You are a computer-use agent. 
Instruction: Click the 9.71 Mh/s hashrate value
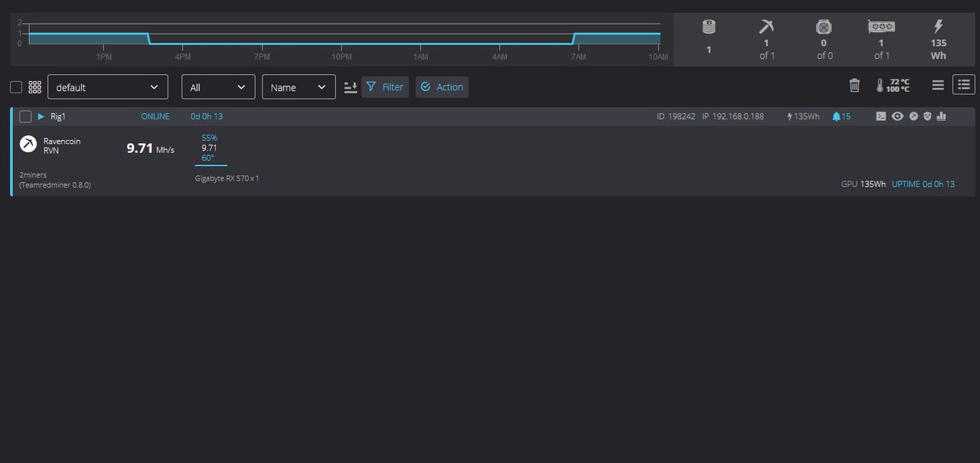(151, 148)
